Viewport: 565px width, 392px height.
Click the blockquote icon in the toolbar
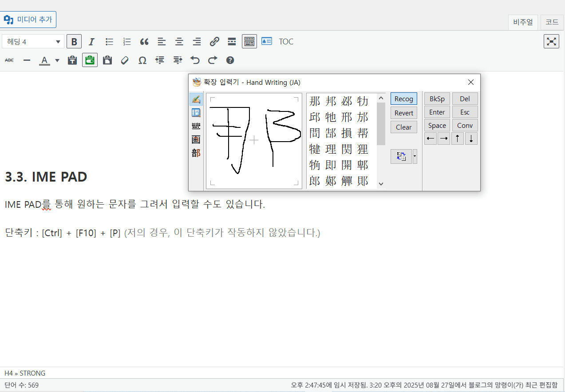point(144,42)
